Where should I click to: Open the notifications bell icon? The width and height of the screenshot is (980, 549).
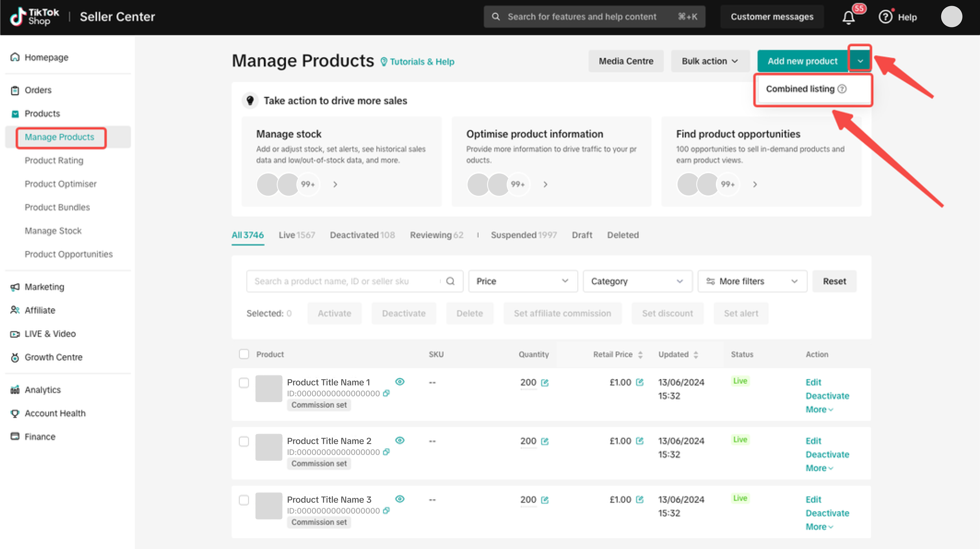tap(848, 17)
